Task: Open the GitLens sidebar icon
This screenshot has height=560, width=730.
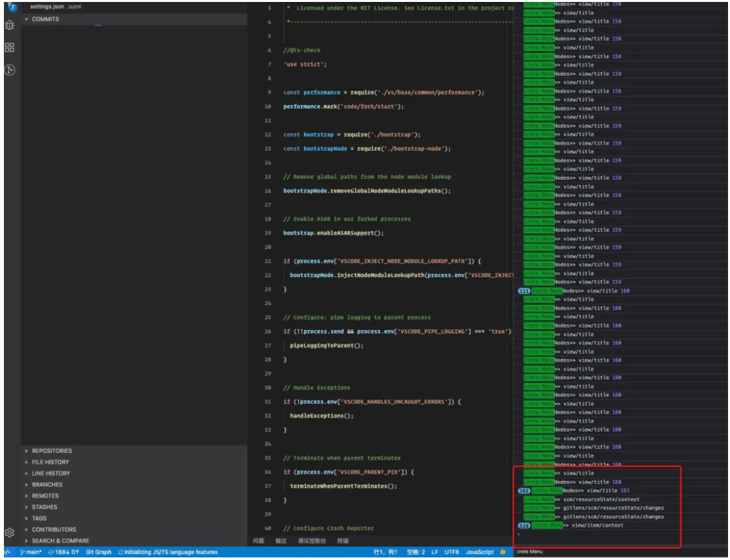Action: [x=9, y=70]
